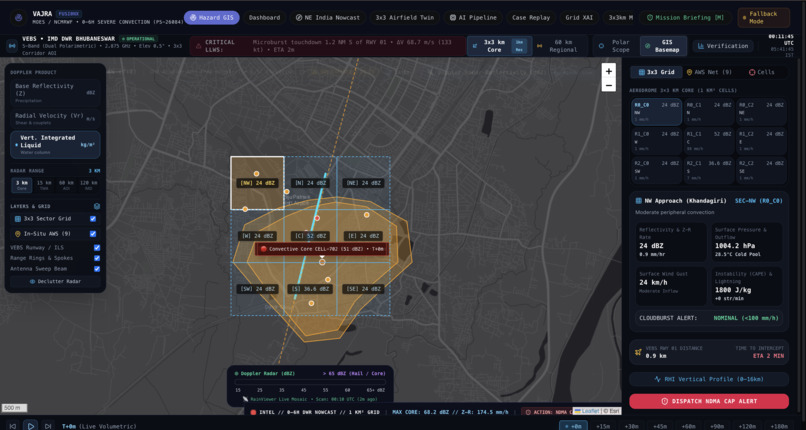Skip to previous frame in playback bar

point(13,426)
